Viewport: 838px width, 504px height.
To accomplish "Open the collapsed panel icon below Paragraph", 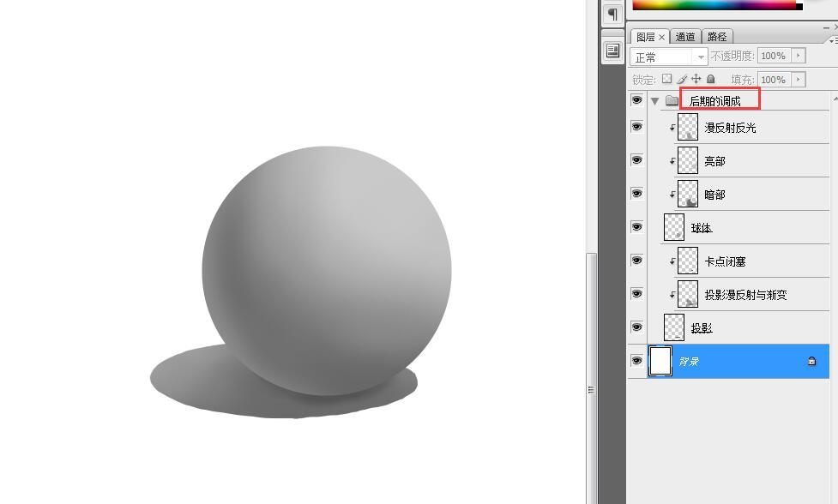I will pyautogui.click(x=612, y=51).
